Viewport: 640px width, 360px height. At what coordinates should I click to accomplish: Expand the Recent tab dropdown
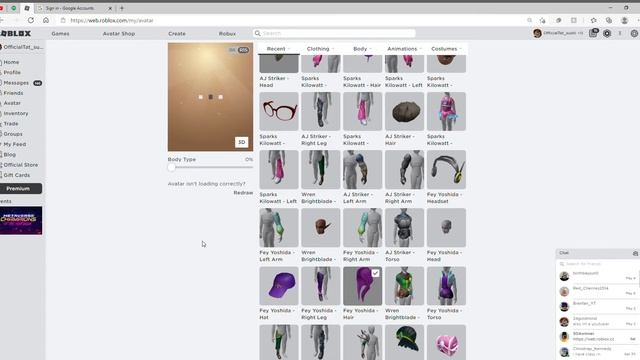[x=278, y=49]
